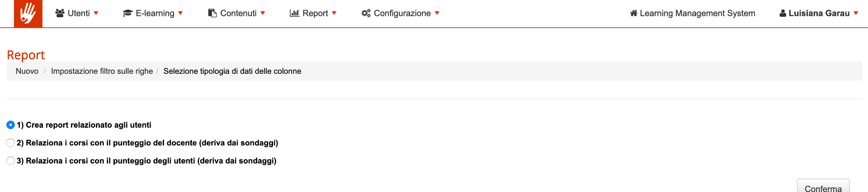Click the user profile icon beside Luisiana Garau
The height and width of the screenshot is (192, 868).
[x=783, y=13]
